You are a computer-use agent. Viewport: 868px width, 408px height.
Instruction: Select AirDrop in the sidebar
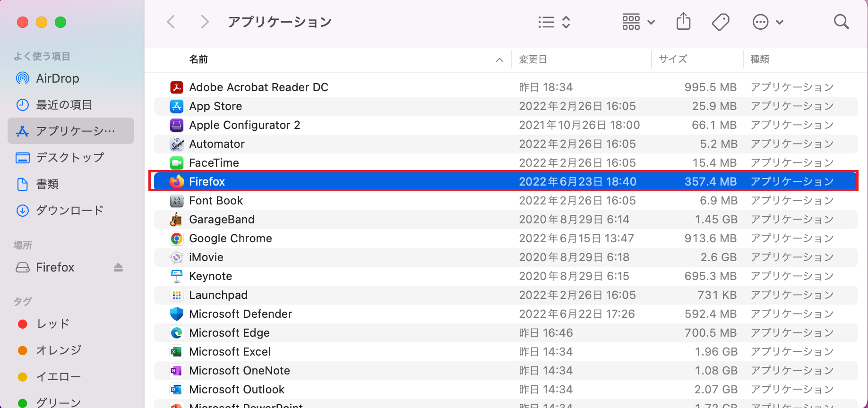pyautogui.click(x=71, y=78)
